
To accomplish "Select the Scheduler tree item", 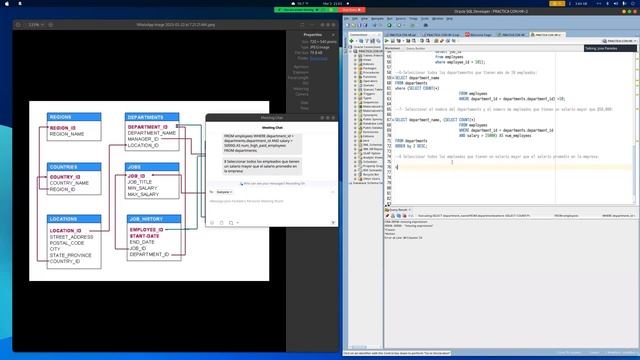I will pos(370,162).
